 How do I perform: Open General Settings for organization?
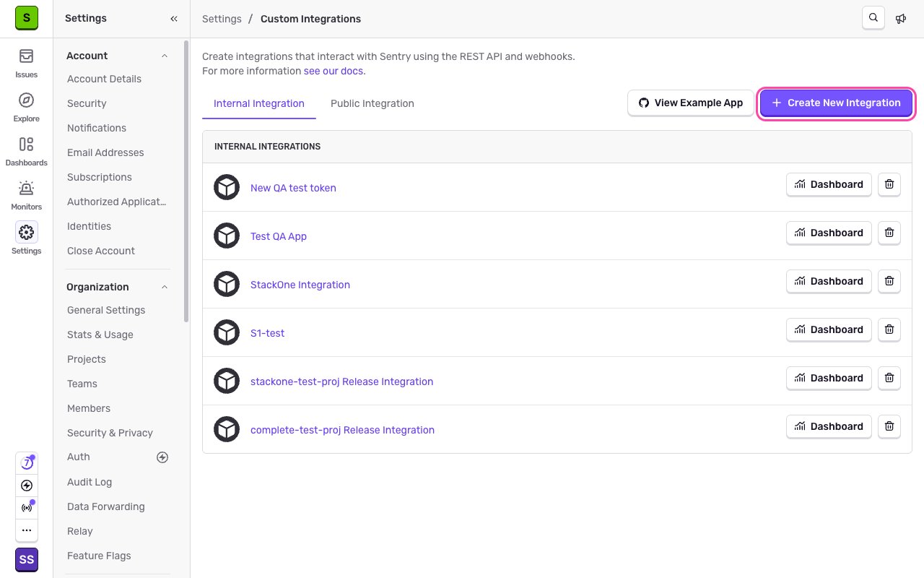pyautogui.click(x=106, y=310)
